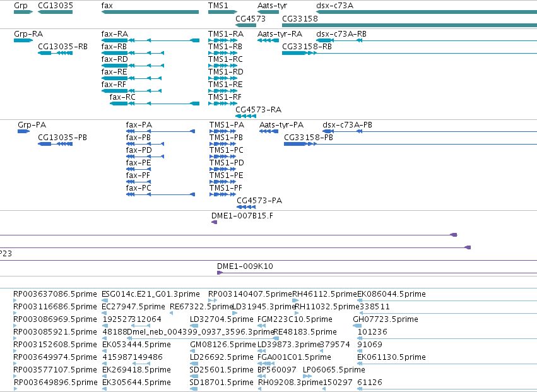Click the TMS1-PE protein label
537x392 pixels.
[227, 175]
